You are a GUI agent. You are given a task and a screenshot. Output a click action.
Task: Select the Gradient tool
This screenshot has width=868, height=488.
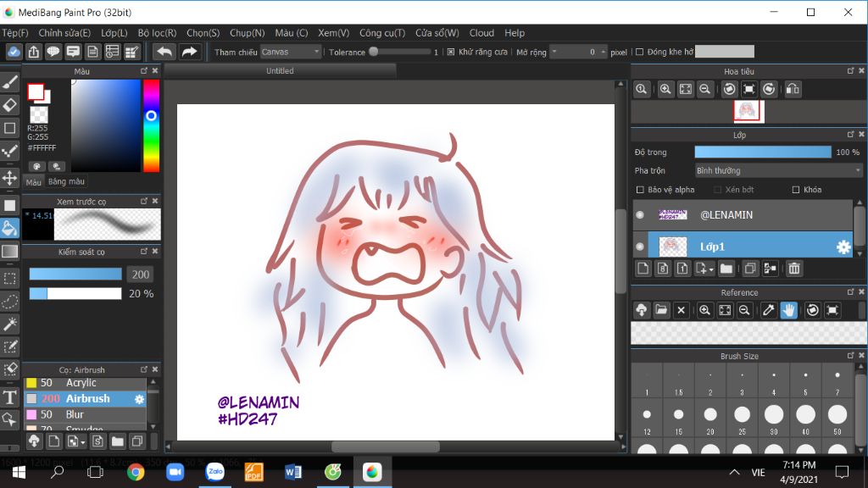click(x=10, y=251)
